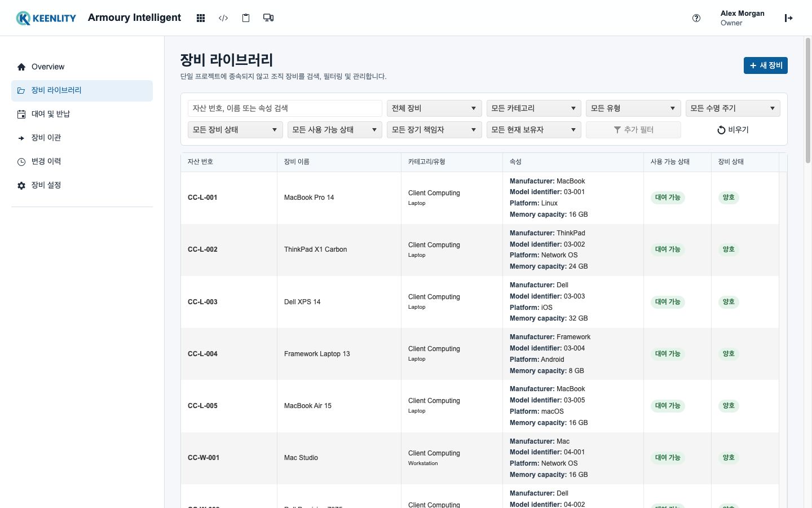Open the help question mark icon
Viewport: 812px width, 508px height.
696,18
